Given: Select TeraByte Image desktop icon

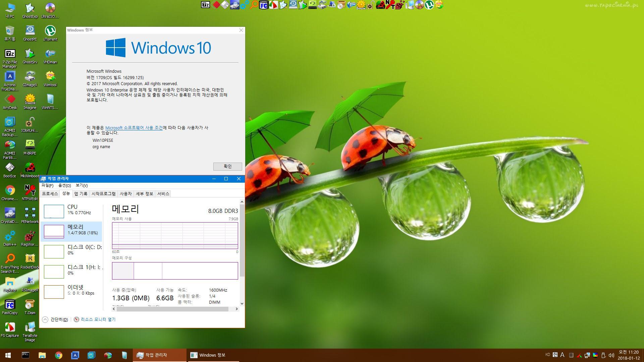Looking at the screenshot, I should click(30, 332).
